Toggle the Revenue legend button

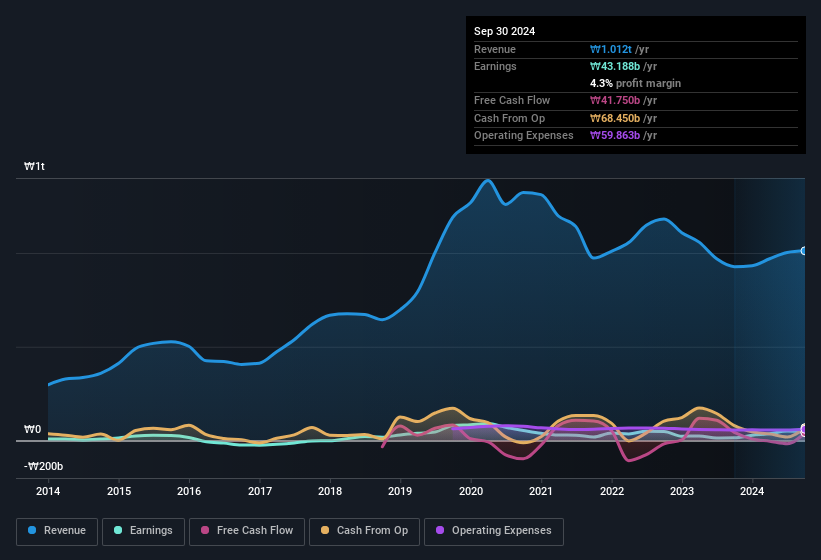[x=57, y=532]
